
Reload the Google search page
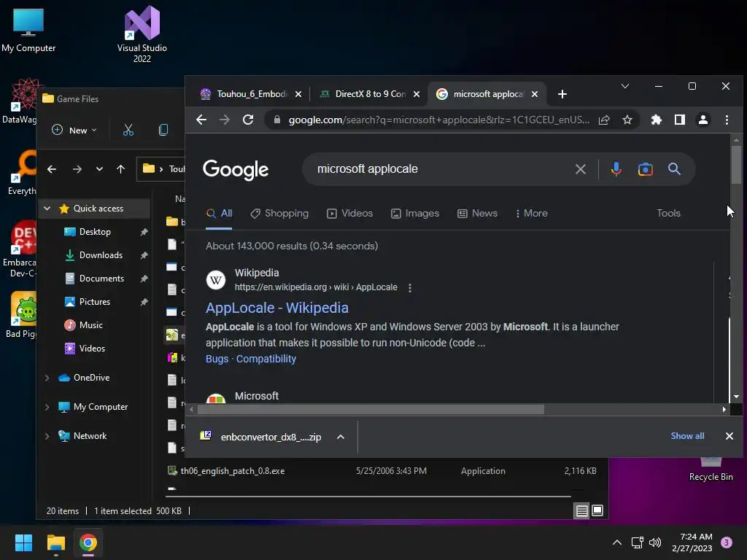[x=248, y=120]
